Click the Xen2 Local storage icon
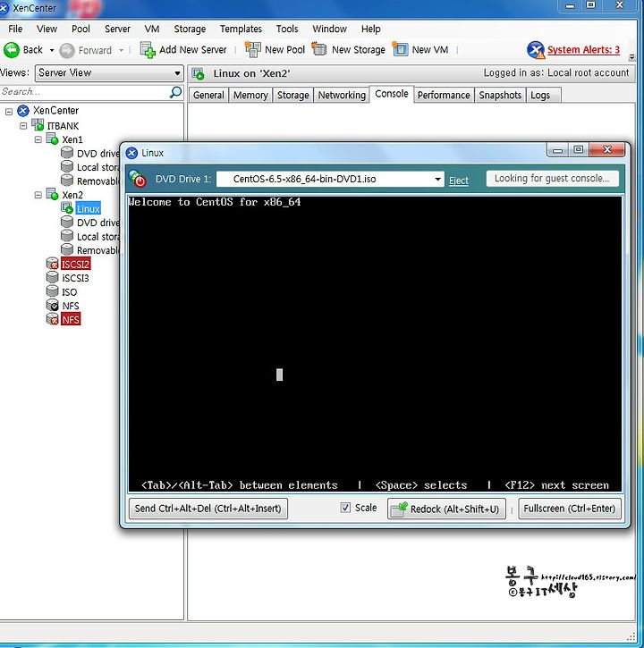This screenshot has width=644, height=648. [x=67, y=236]
